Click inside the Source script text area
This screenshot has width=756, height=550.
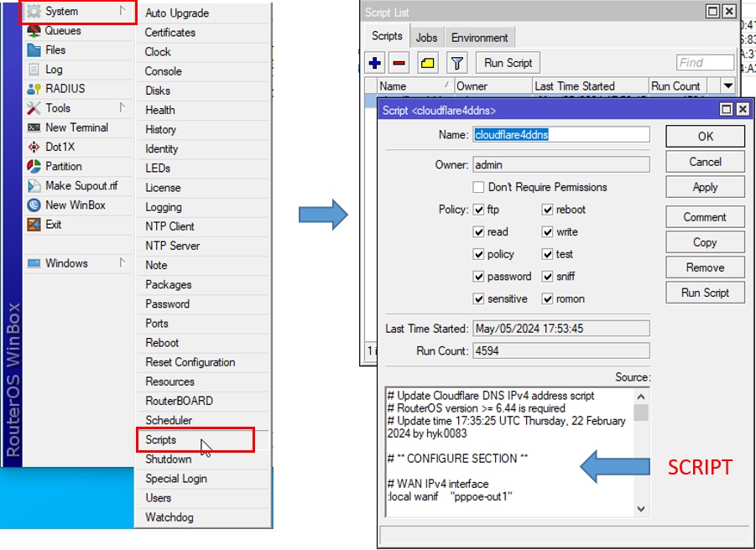point(510,452)
